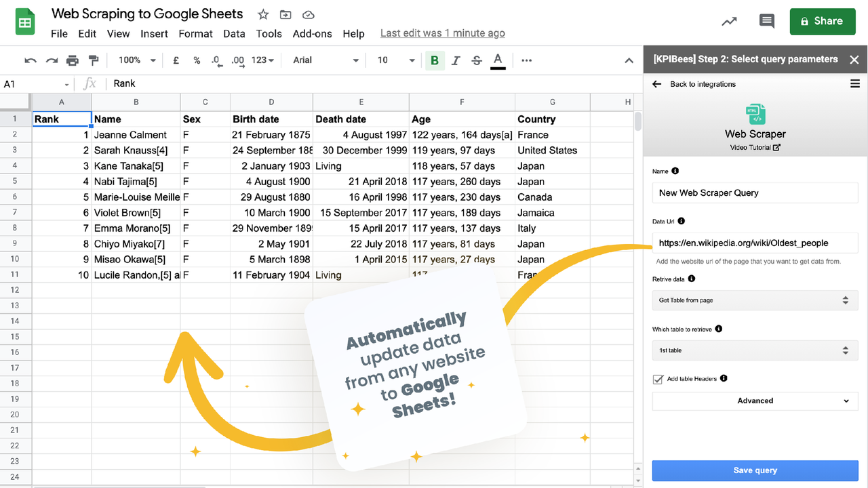Open the Insert menu
This screenshot has height=488, width=868.
click(155, 34)
